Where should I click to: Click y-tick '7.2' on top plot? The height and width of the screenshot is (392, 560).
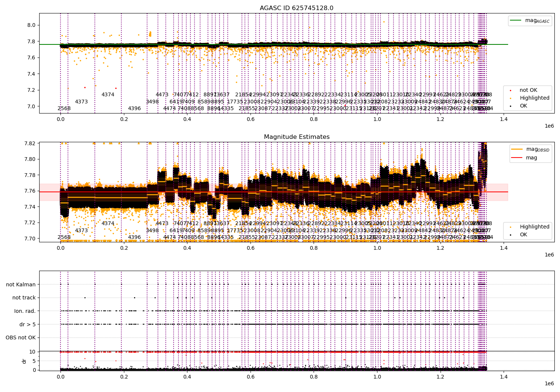click(31, 90)
